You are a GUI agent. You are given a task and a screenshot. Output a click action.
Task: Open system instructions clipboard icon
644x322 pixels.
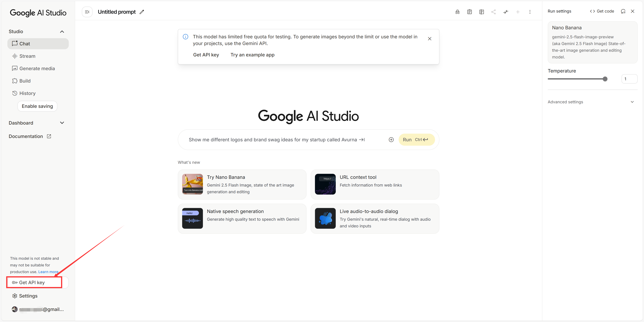point(469,12)
